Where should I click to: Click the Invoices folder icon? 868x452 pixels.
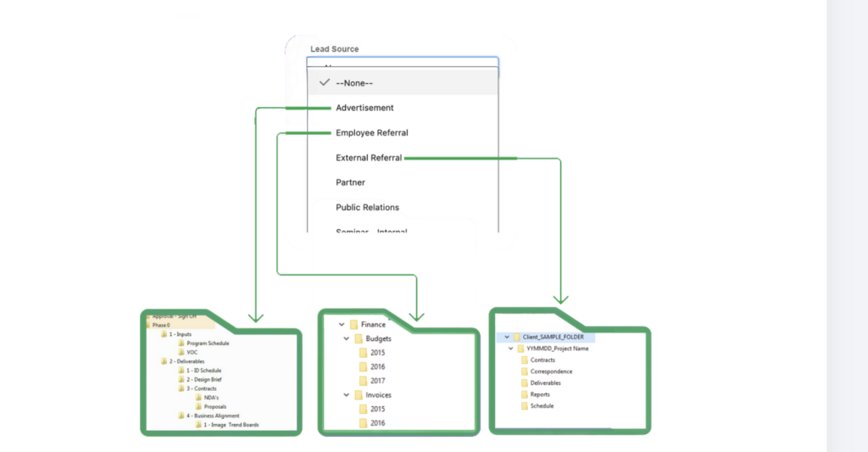(359, 395)
